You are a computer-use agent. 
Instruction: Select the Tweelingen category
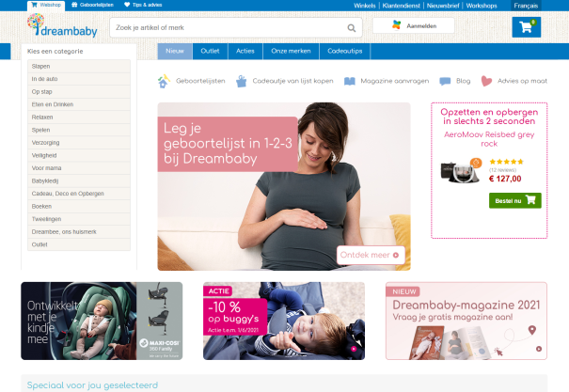tap(79, 219)
